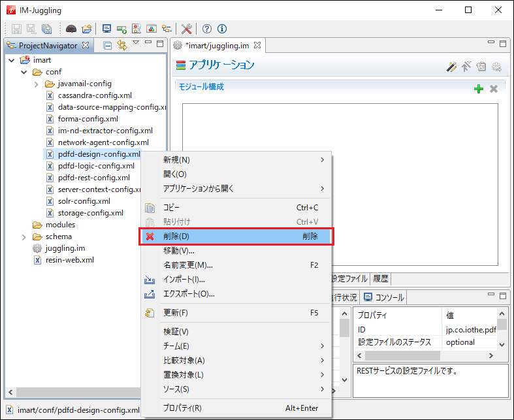
Task: Open ソース(S) submenu
Action: click(x=236, y=389)
